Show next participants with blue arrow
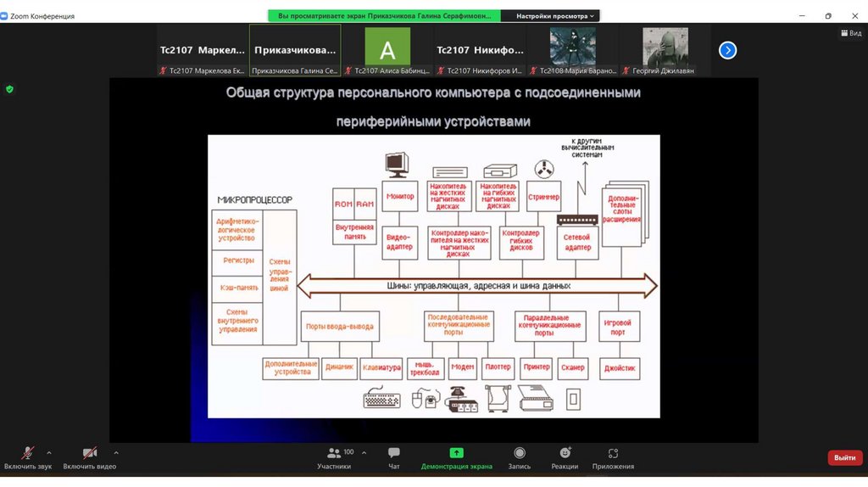Screen dimensions: 868x487 [728, 50]
